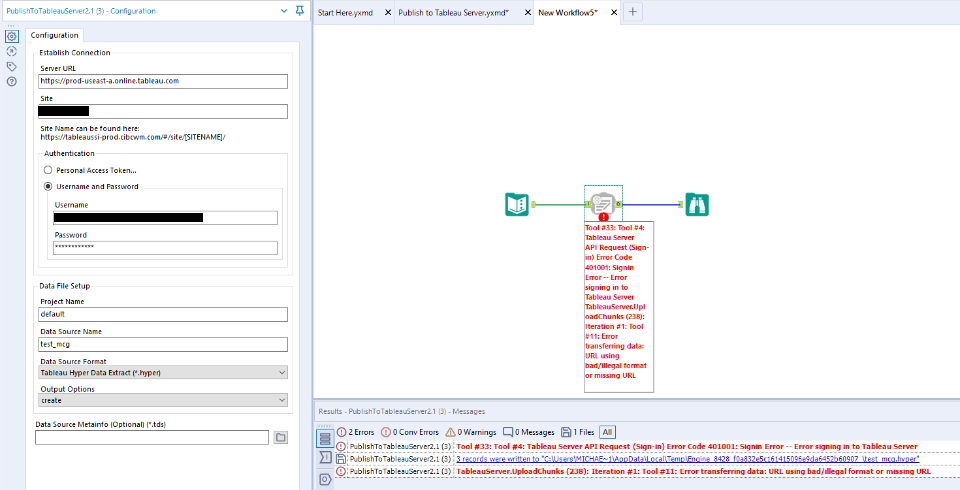Click the Data Source Name field
Screen dimensions: 960x490
click(x=163, y=344)
